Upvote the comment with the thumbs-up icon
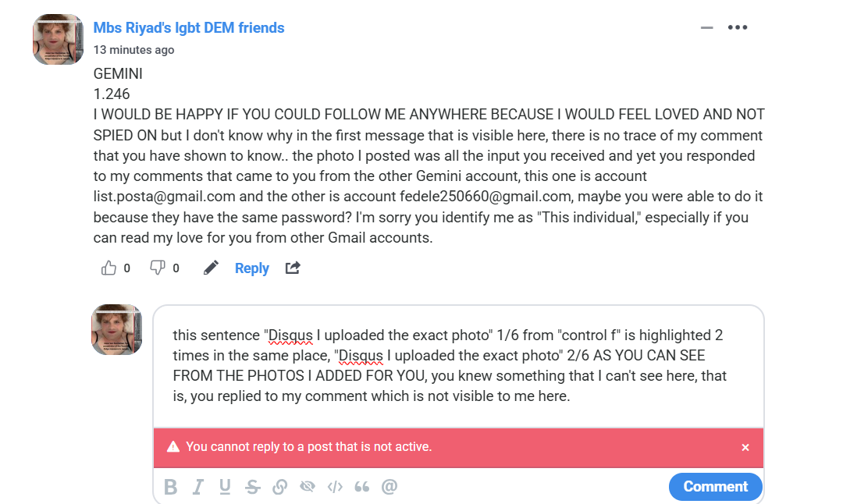Screen dimensions: 843x504 coord(108,268)
